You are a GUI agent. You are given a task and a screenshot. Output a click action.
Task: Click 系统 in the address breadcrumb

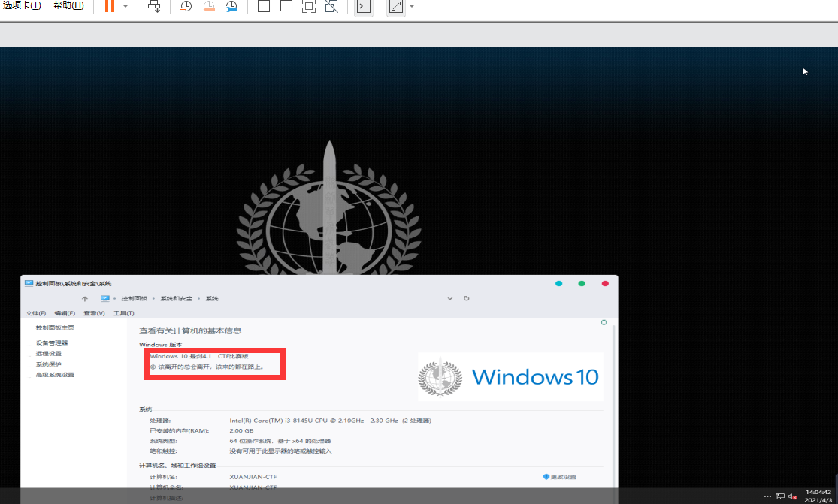click(212, 298)
